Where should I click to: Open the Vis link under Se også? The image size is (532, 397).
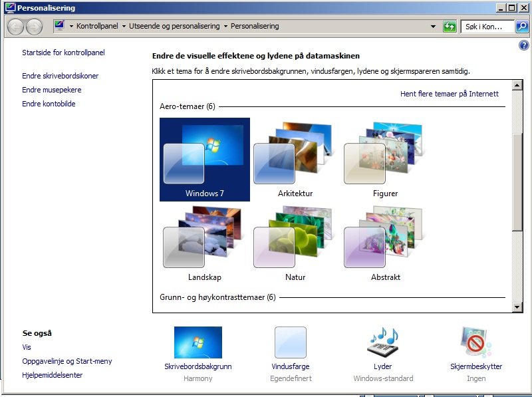27,347
